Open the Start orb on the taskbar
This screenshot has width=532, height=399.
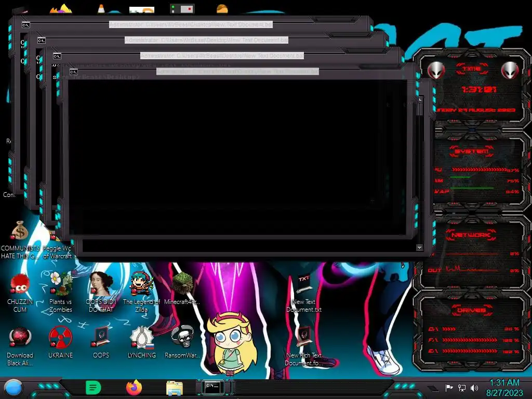point(14,388)
